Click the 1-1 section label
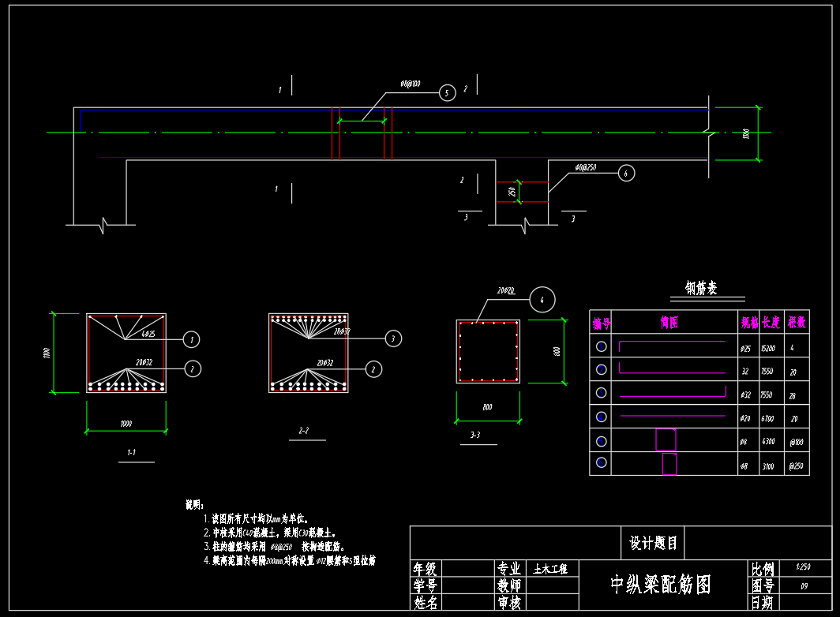 131,453
